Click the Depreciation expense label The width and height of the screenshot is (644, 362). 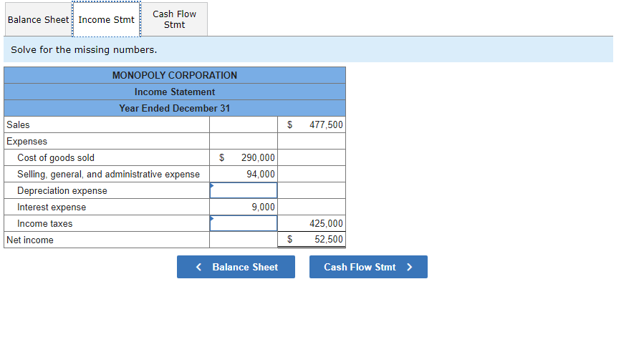click(62, 190)
